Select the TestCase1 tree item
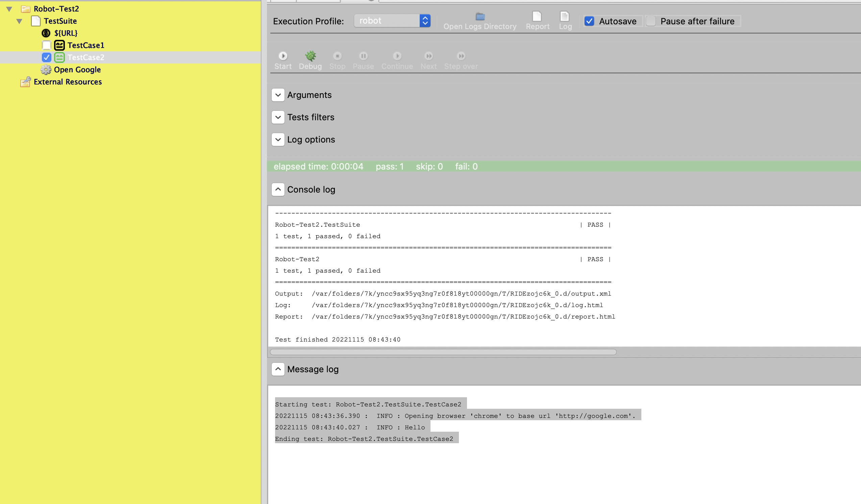Screen dimensions: 861x504 tap(86, 45)
